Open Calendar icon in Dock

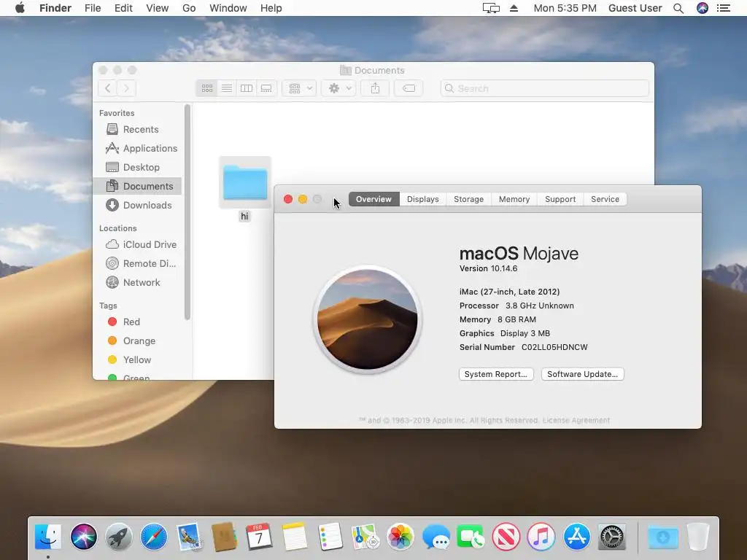tap(259, 537)
